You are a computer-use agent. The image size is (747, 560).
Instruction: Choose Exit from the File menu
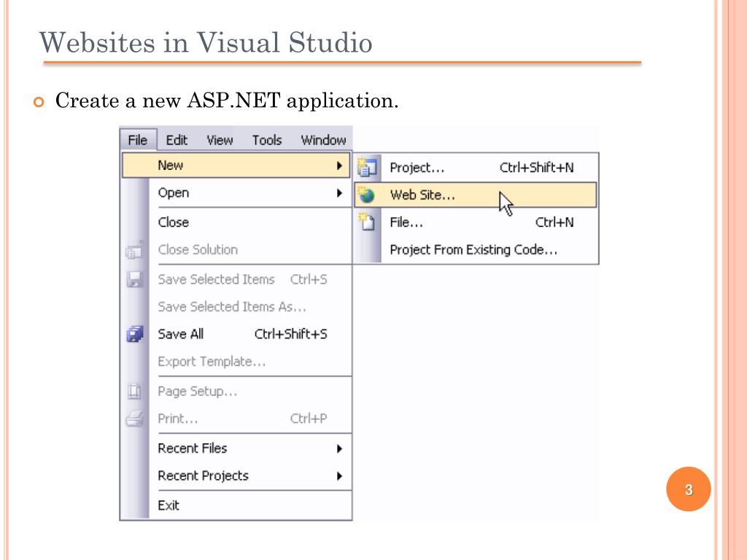(236, 505)
